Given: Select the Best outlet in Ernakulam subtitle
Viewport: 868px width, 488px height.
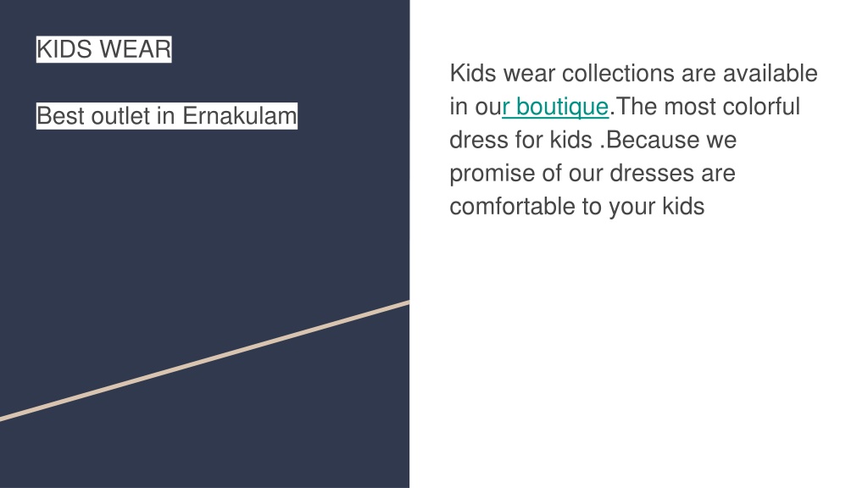Looking at the screenshot, I should (x=167, y=116).
